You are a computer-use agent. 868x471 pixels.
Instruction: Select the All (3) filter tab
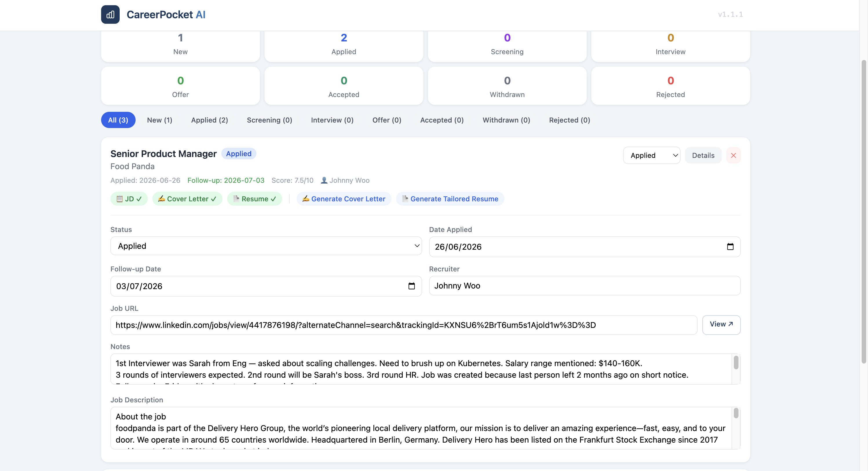pyautogui.click(x=118, y=120)
